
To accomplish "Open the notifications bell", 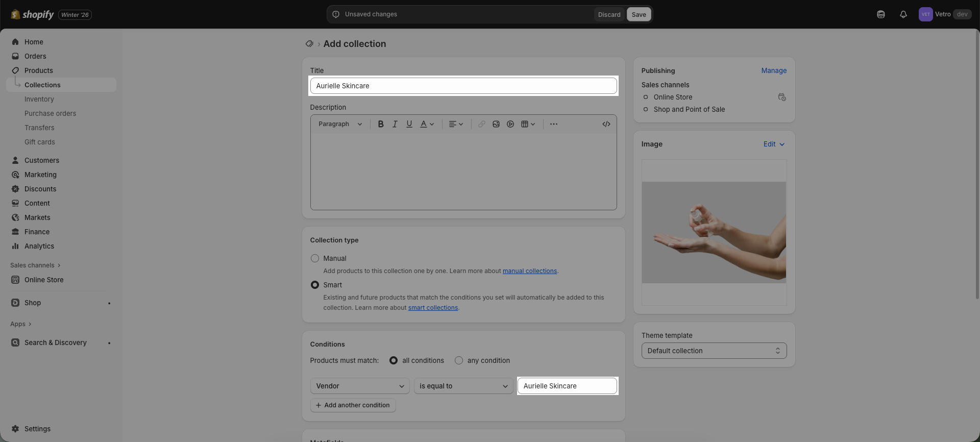I will [903, 14].
